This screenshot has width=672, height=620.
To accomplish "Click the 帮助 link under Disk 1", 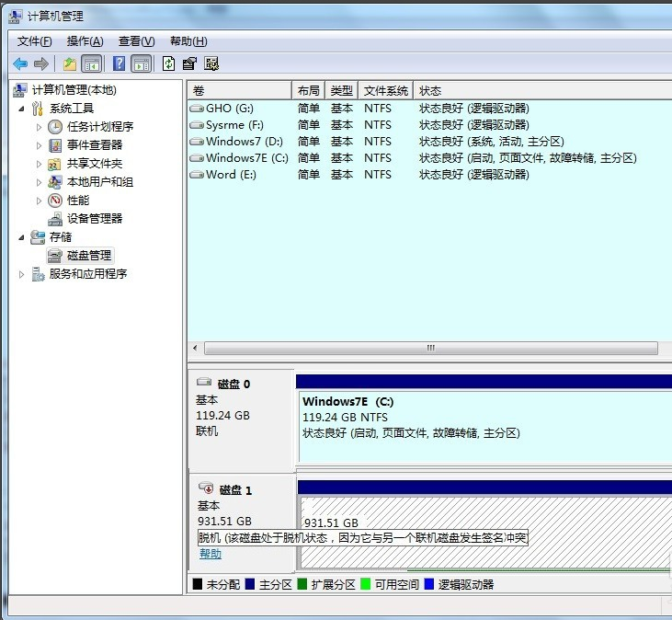I will 211,554.
